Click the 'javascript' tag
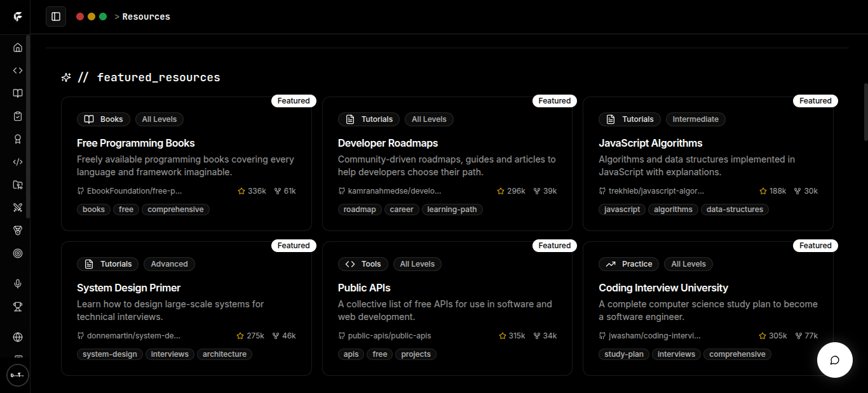Viewport: 868px width, 393px height. point(622,210)
